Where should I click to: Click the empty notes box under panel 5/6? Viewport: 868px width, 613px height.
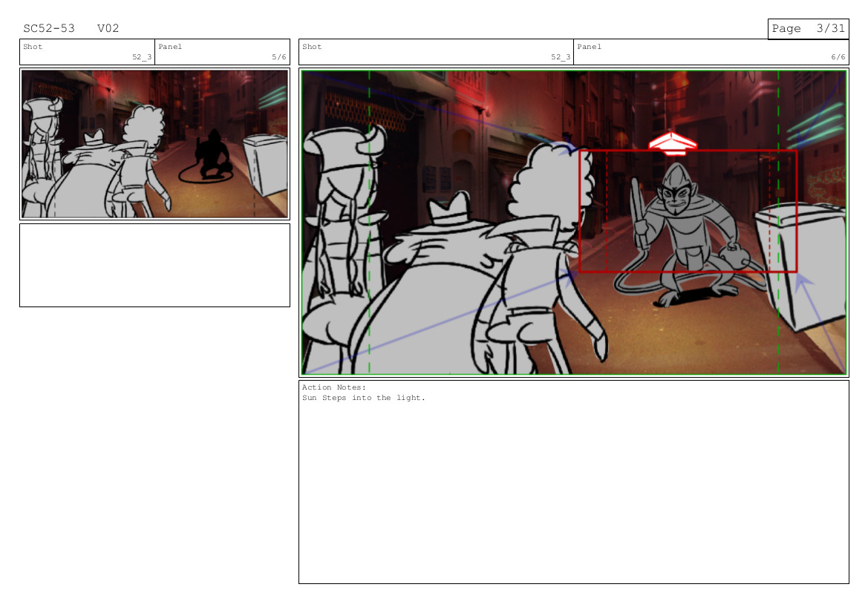(155, 265)
